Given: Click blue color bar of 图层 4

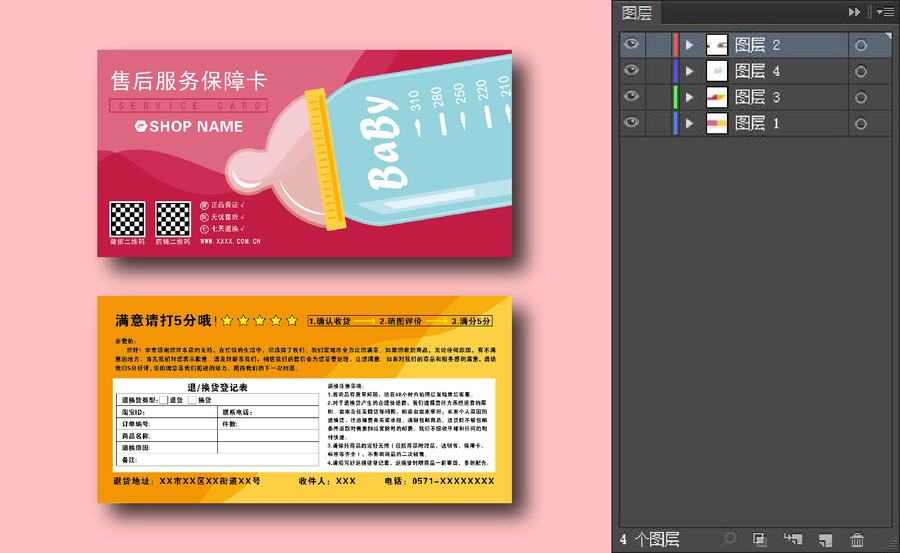Looking at the screenshot, I should [676, 71].
